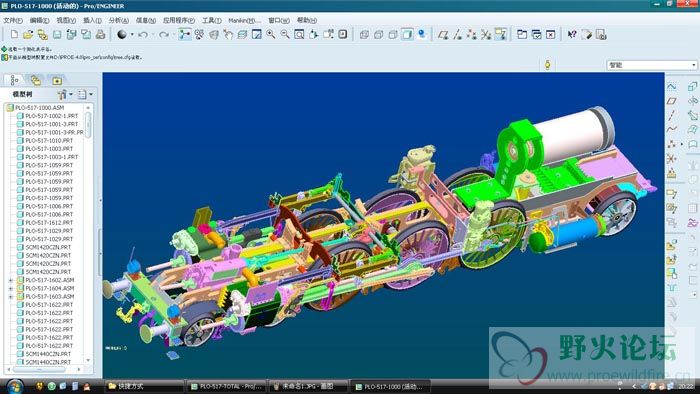Switch to PLO-517-TOTAL taskbar window

(x=226, y=386)
